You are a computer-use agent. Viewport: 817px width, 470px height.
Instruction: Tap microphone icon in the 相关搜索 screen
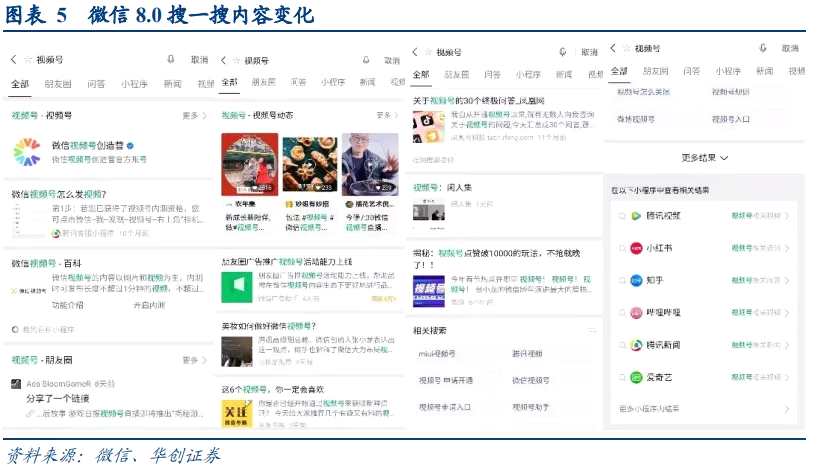[563, 52]
